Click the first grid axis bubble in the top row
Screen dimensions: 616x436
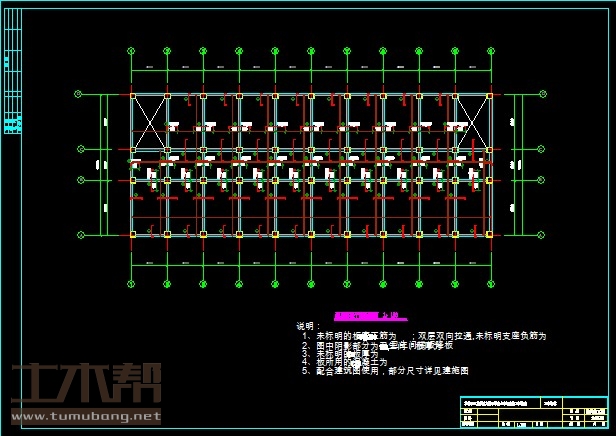pyautogui.click(x=132, y=50)
